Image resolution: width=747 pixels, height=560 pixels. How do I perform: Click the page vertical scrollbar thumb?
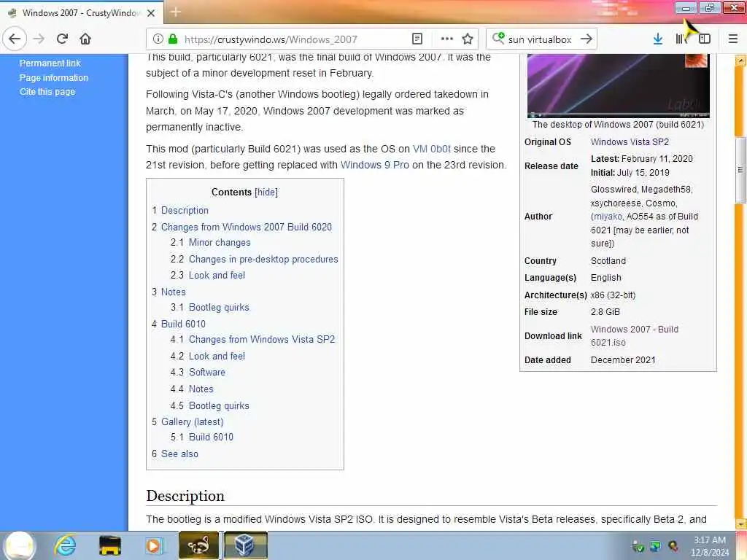(740, 169)
